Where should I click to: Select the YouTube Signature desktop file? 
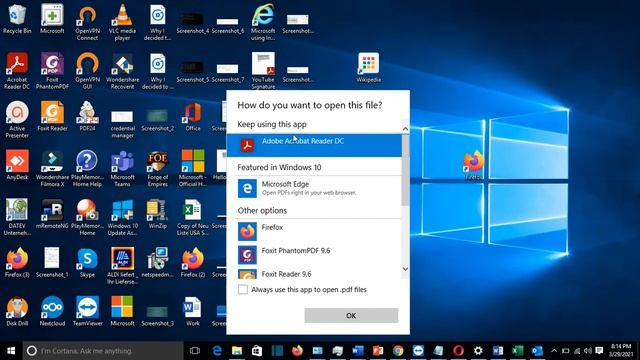[x=263, y=71]
